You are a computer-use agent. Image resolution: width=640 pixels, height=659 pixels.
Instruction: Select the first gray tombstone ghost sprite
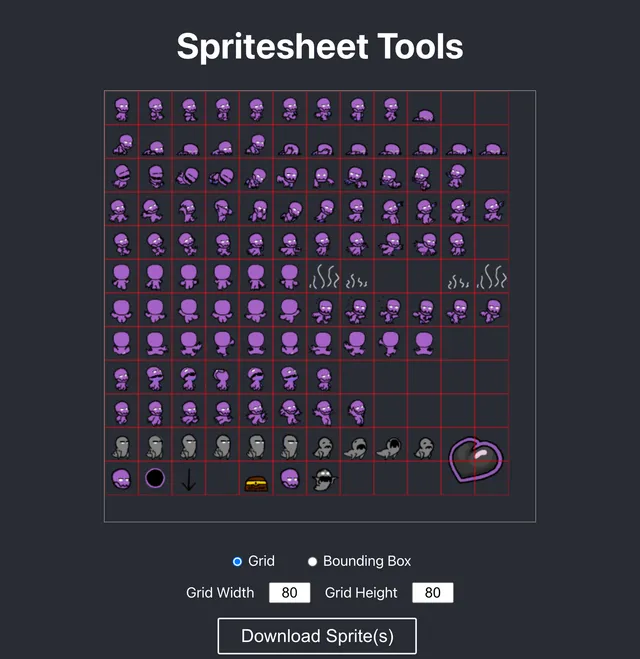tap(121, 447)
